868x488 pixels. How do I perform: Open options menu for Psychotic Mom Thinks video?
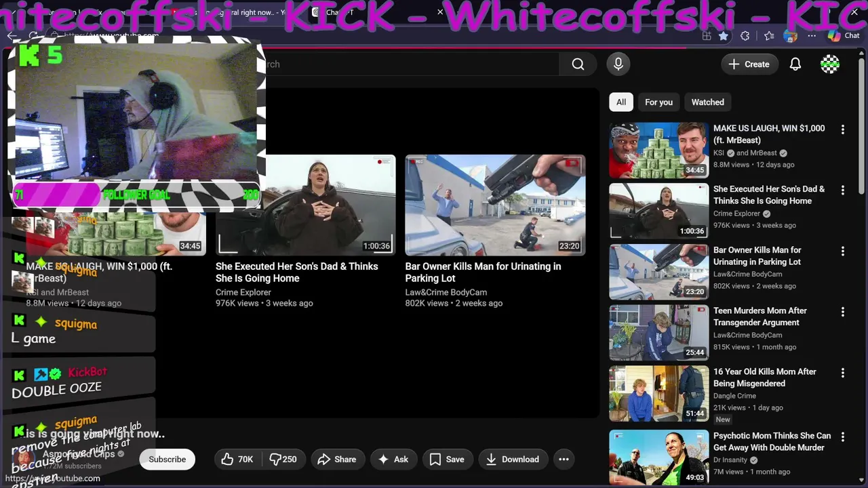pyautogui.click(x=843, y=437)
